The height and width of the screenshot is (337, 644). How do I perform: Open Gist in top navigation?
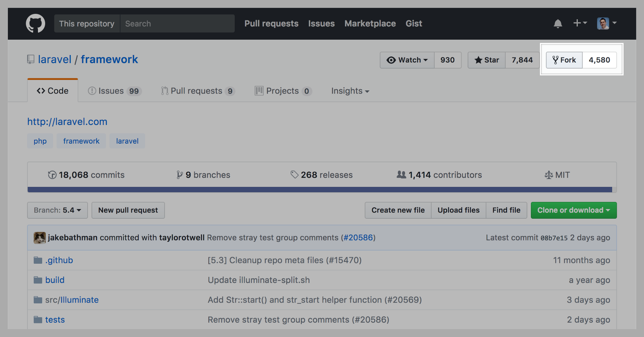[414, 24]
